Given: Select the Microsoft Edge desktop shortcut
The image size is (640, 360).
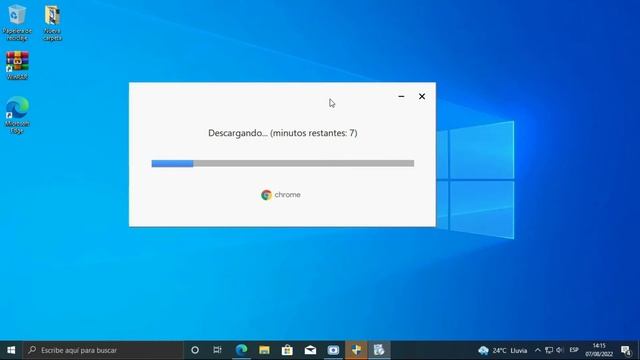Looking at the screenshot, I should pyautogui.click(x=17, y=115).
